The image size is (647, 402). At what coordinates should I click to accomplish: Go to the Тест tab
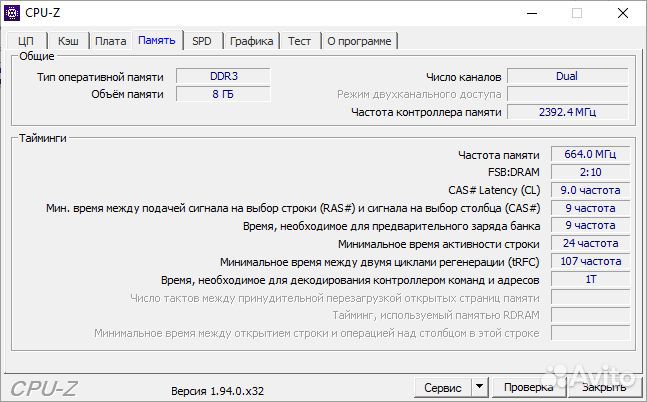[300, 41]
